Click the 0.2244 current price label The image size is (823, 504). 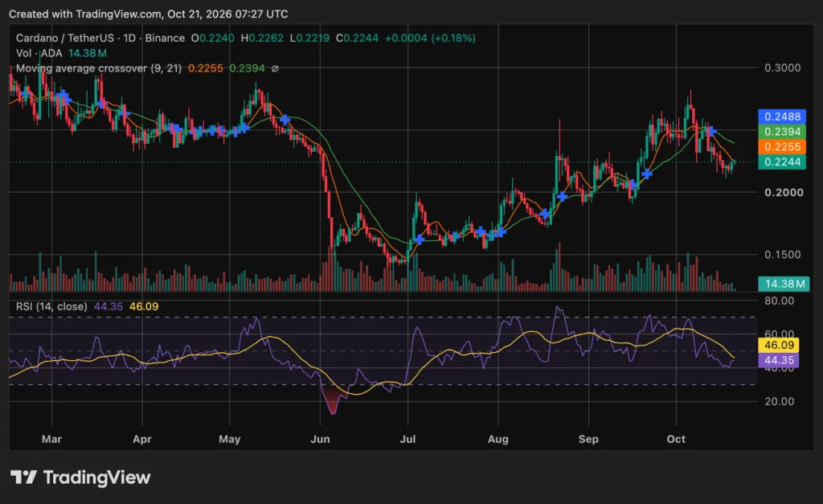[x=782, y=162]
